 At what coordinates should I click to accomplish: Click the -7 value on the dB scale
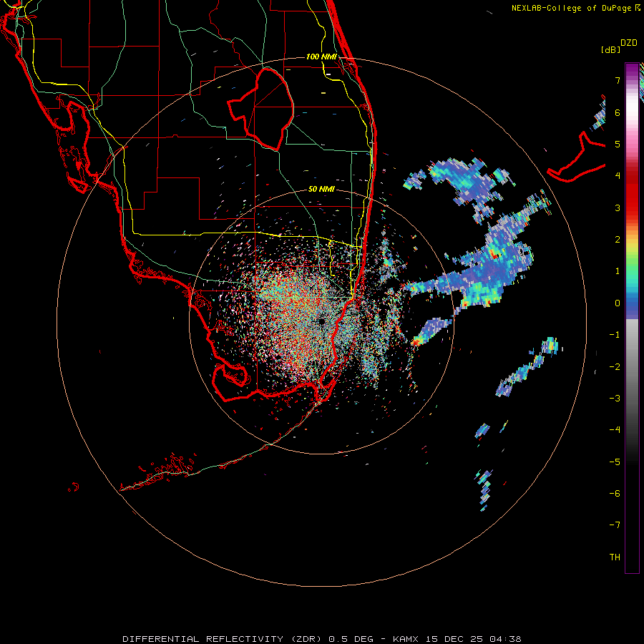pos(615,525)
